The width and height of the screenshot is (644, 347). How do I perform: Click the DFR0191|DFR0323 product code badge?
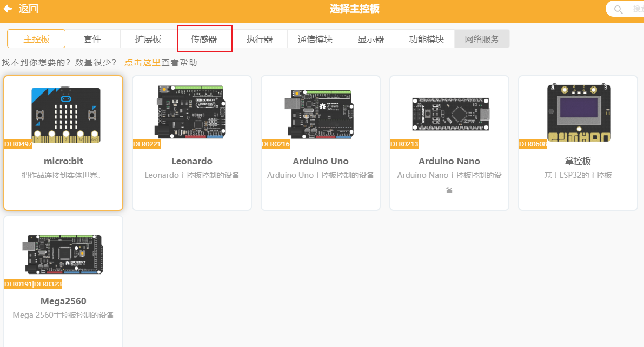coord(33,284)
